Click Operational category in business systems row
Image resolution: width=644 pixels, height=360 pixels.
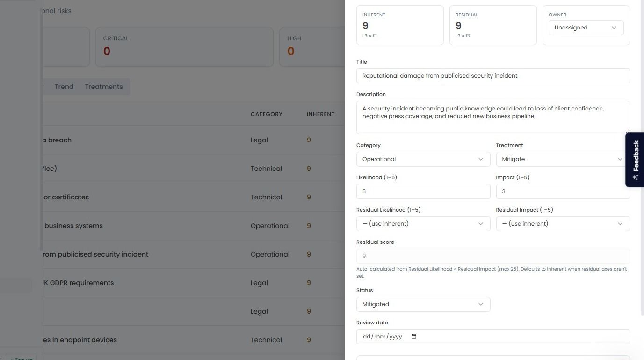[270, 226]
